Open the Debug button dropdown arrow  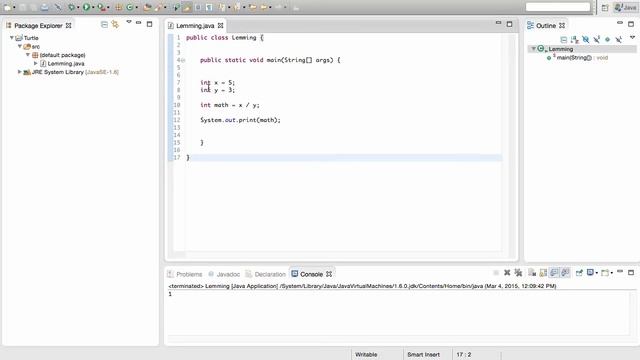(78, 7)
